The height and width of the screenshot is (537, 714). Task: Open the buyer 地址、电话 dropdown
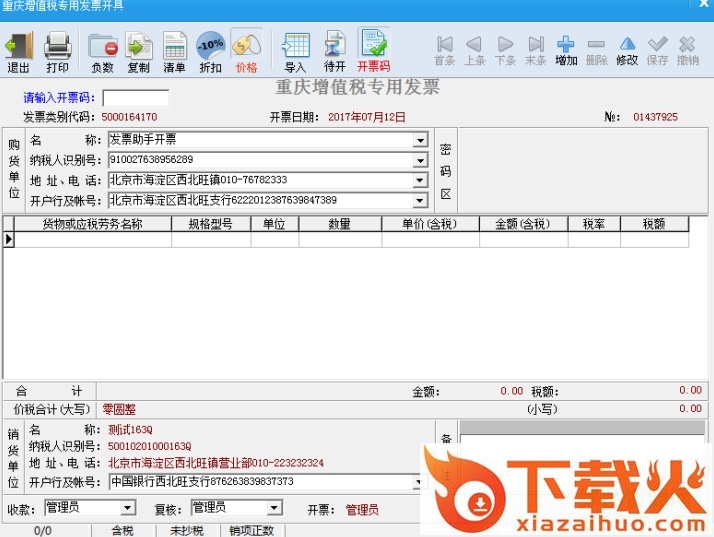coord(420,181)
